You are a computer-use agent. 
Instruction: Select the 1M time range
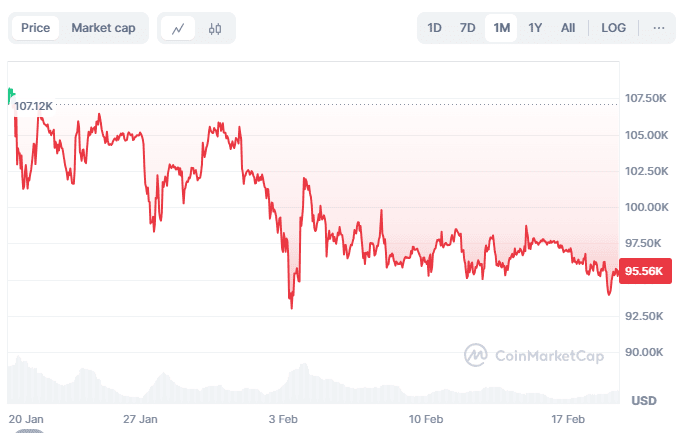tap(501, 28)
